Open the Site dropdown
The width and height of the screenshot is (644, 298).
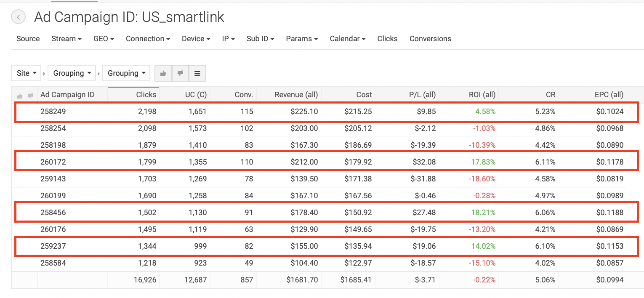point(26,73)
